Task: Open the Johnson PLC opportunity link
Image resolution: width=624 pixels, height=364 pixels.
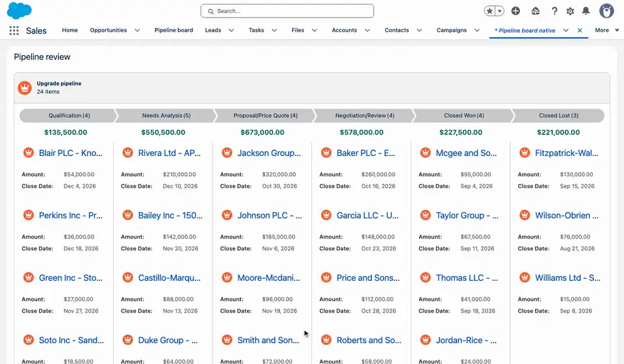Action: (269, 216)
